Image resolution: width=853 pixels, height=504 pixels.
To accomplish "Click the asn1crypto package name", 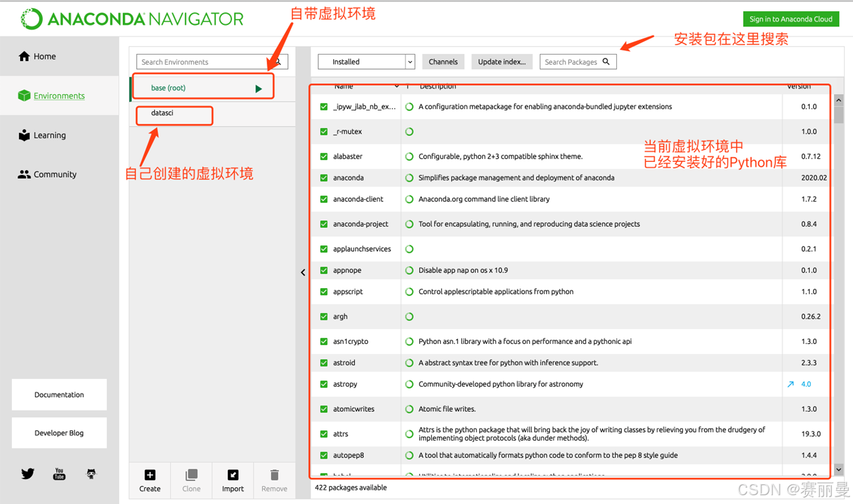I will (351, 341).
